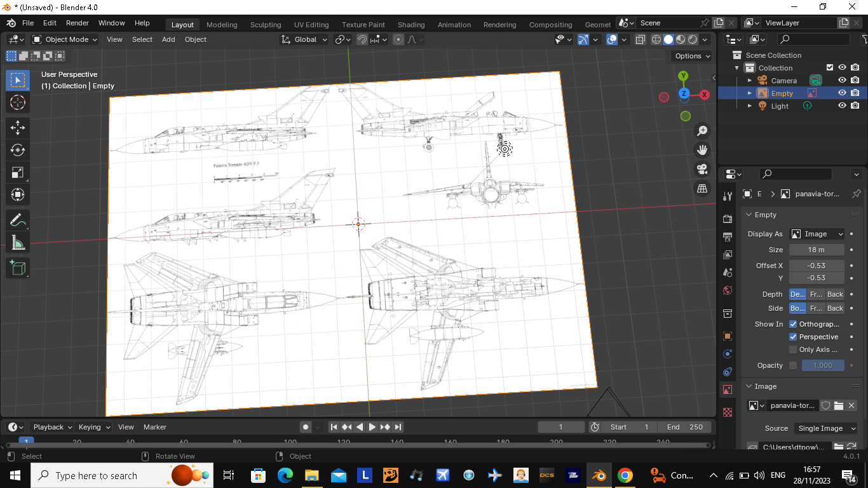The height and width of the screenshot is (488, 868).
Task: Unlink the panavia-tor image datablock
Action: click(x=851, y=405)
